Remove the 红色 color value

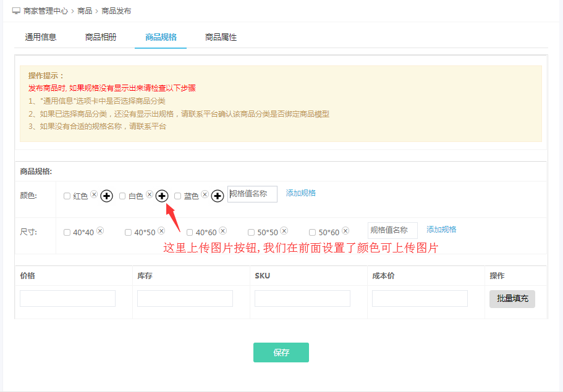click(94, 194)
